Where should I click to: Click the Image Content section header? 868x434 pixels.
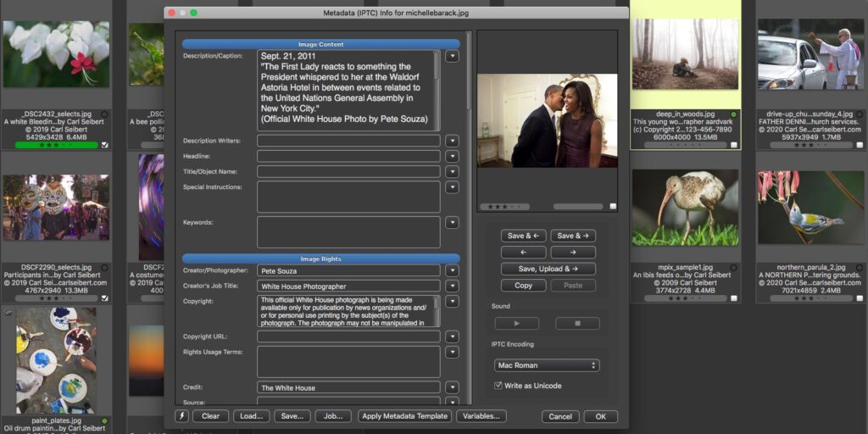coord(321,44)
